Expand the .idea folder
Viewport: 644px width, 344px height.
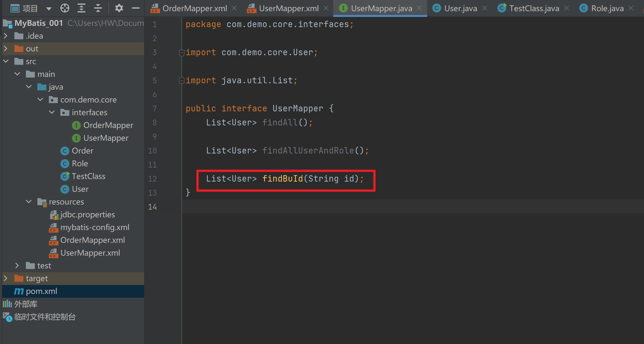point(5,36)
